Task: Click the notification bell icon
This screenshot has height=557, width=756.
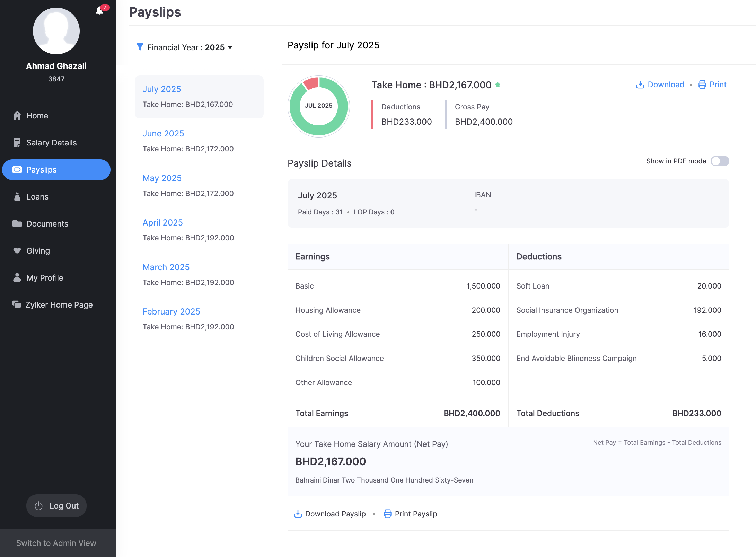Action: 99,11
